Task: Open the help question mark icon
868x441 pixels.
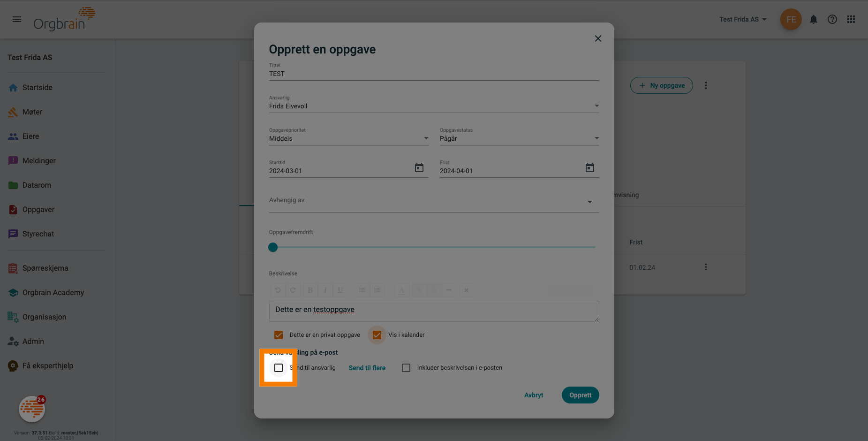Action: point(832,19)
